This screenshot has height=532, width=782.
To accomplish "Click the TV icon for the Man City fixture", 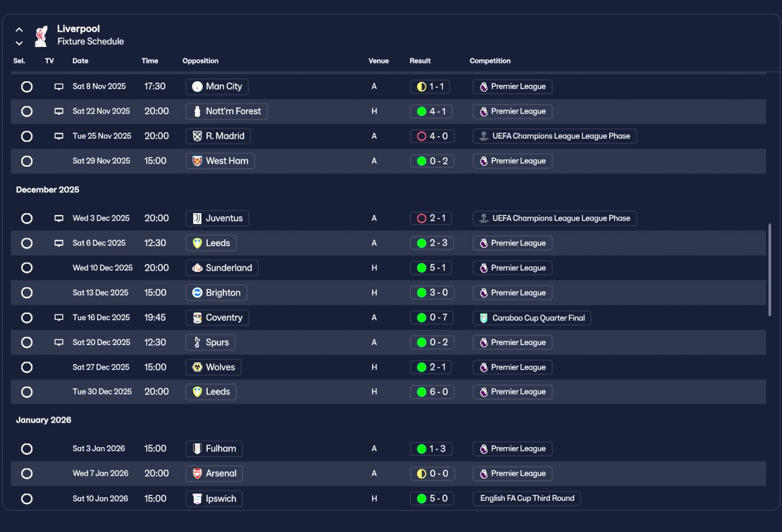I will coord(59,87).
